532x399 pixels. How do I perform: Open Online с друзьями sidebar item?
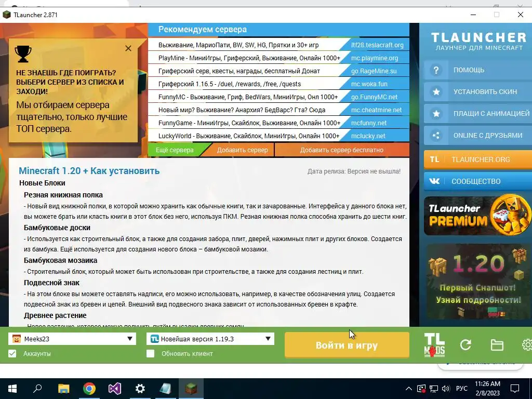478,136
